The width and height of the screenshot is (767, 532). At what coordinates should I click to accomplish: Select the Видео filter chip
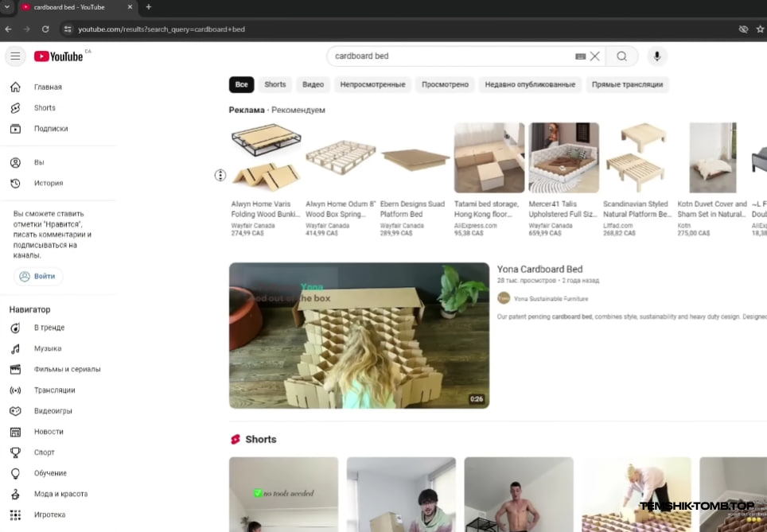pyautogui.click(x=313, y=84)
